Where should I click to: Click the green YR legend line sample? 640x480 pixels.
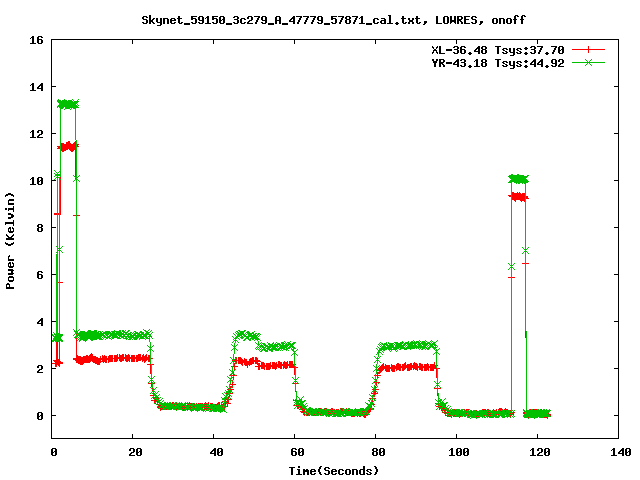(x=588, y=62)
